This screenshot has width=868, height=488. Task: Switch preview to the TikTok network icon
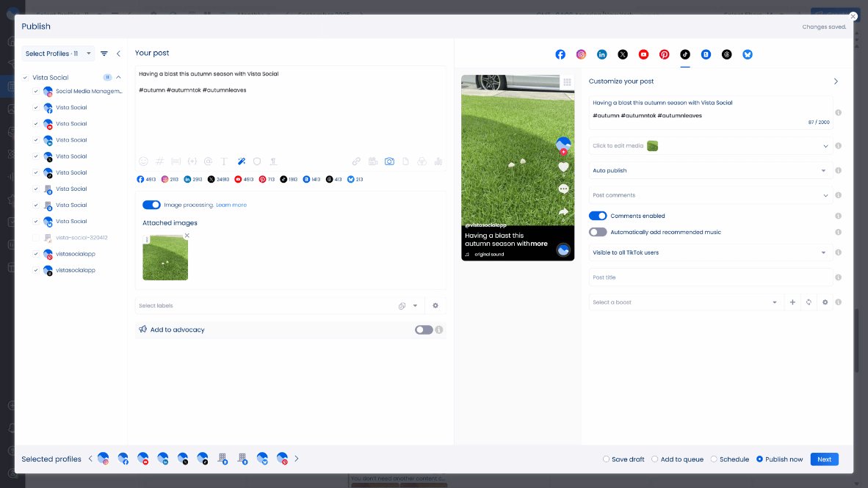click(684, 54)
